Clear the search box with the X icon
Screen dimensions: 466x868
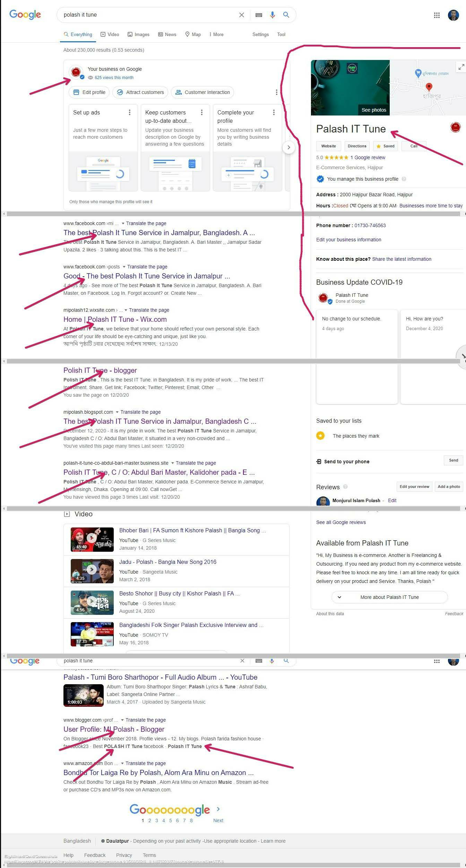pyautogui.click(x=242, y=15)
